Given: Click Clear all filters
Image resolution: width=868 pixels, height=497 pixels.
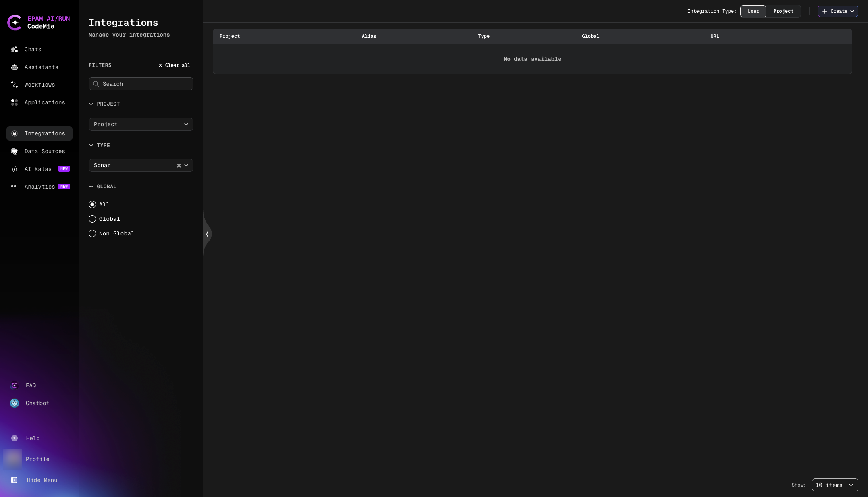Looking at the screenshot, I should point(174,65).
